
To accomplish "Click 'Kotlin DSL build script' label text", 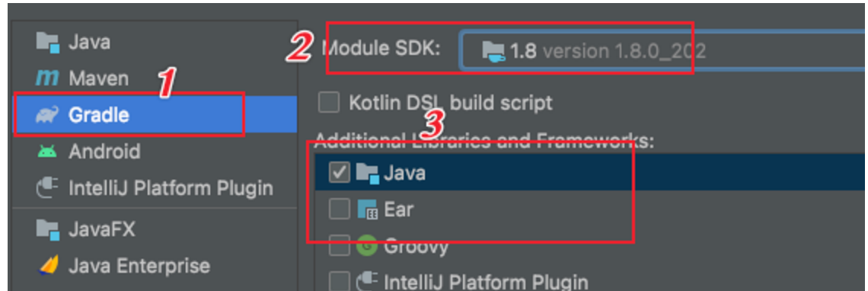I will coord(451,103).
